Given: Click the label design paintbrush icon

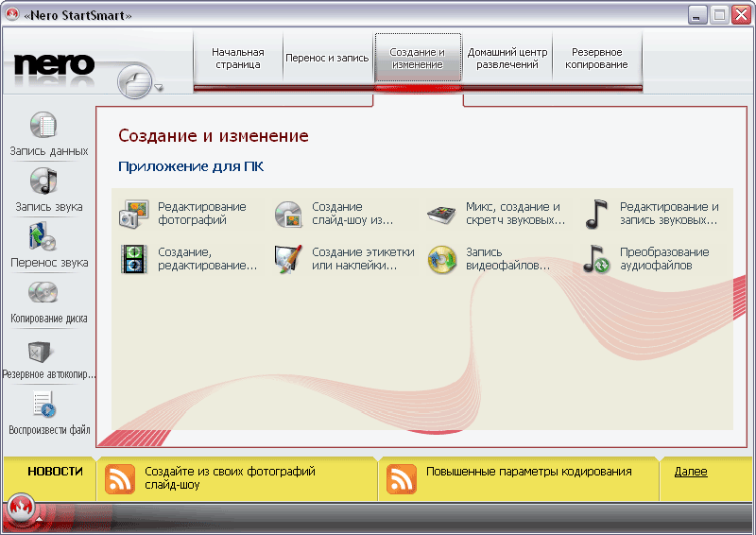Looking at the screenshot, I should [x=288, y=259].
